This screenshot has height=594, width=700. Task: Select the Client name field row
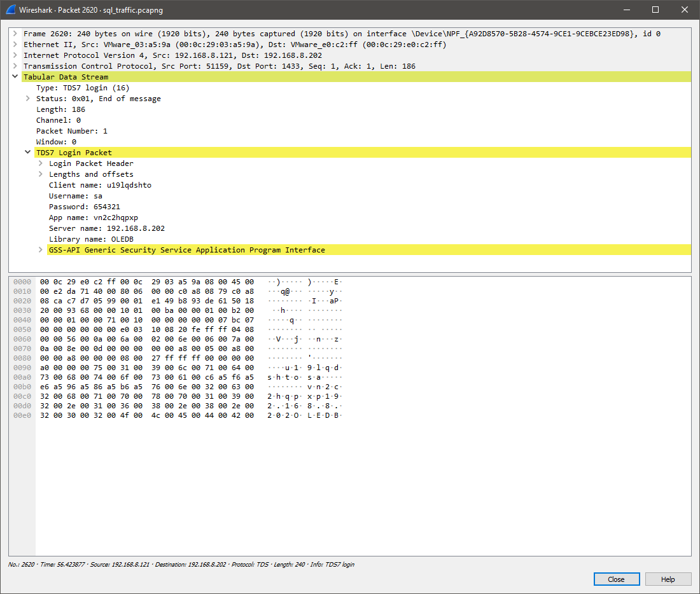point(100,185)
